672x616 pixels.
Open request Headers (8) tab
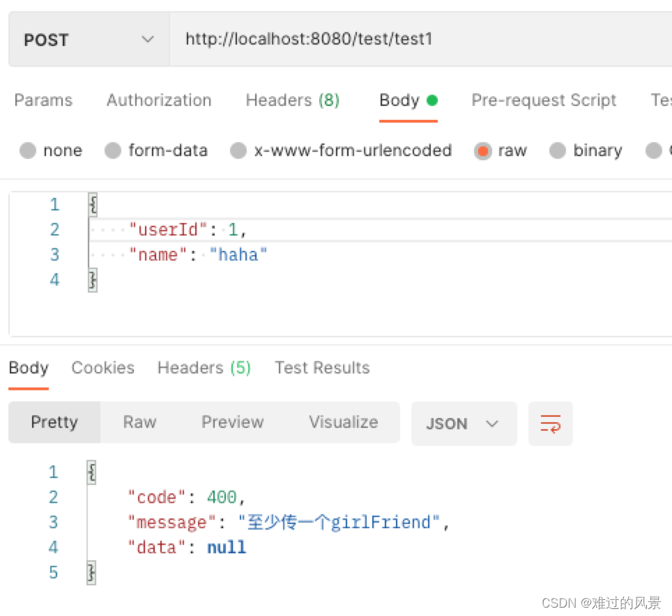[x=293, y=100]
